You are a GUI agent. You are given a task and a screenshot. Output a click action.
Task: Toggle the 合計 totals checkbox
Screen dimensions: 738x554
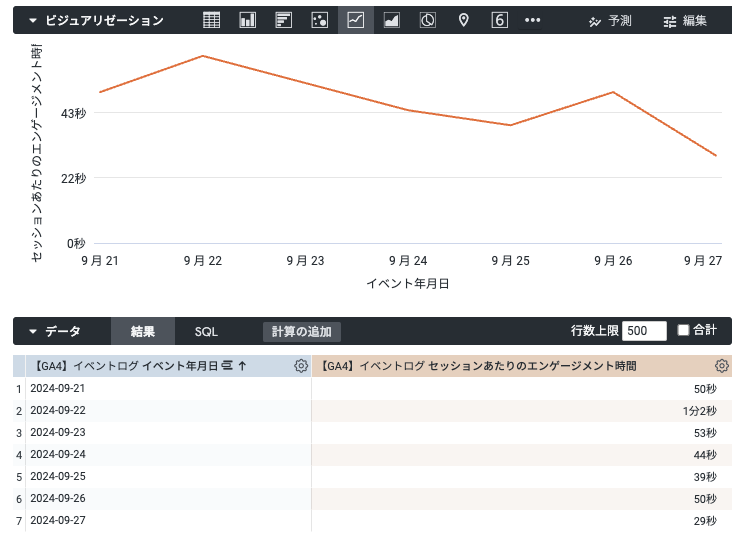[684, 331]
